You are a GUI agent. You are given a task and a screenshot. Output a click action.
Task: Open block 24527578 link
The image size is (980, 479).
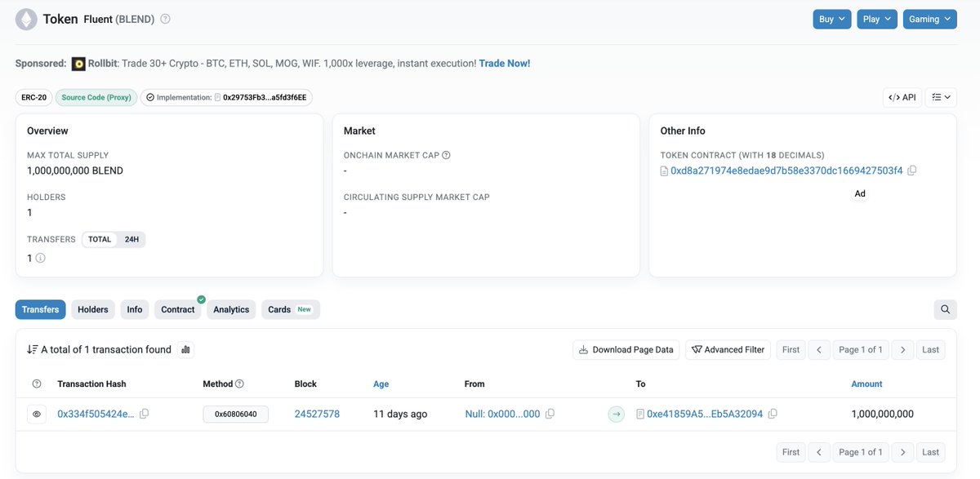[317, 414]
